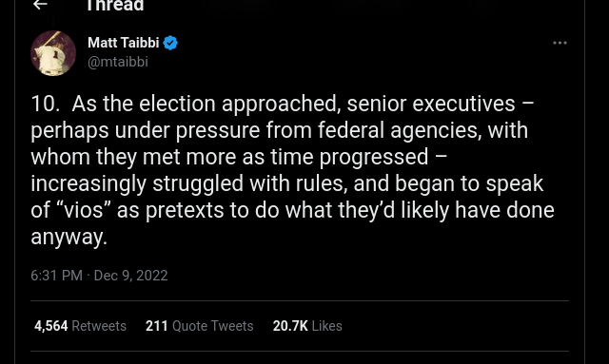This screenshot has height=364, width=609.
Task: Click the Matt Taibbi display name
Action: click(x=123, y=43)
